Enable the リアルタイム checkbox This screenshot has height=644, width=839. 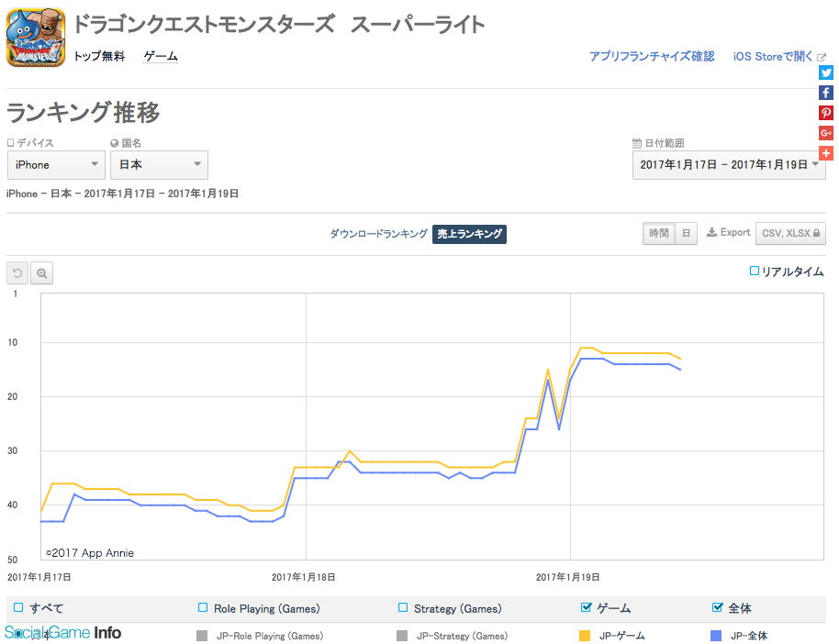(x=755, y=271)
